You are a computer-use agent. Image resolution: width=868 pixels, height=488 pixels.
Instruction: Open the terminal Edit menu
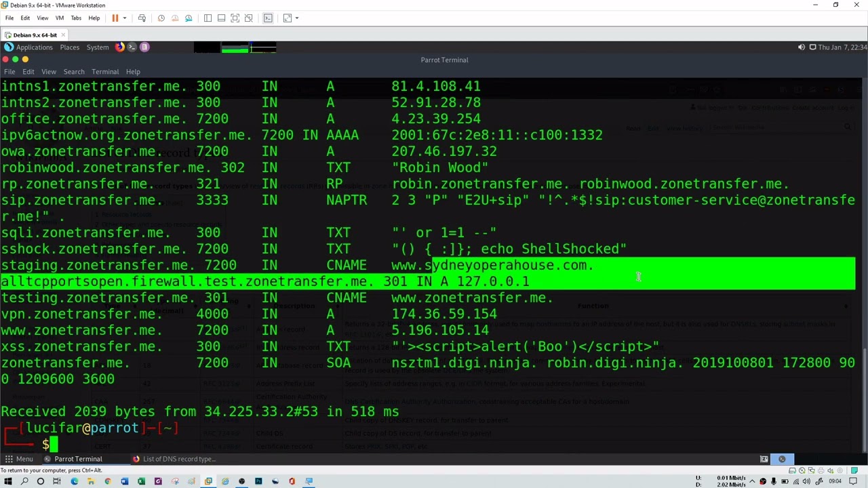point(28,71)
